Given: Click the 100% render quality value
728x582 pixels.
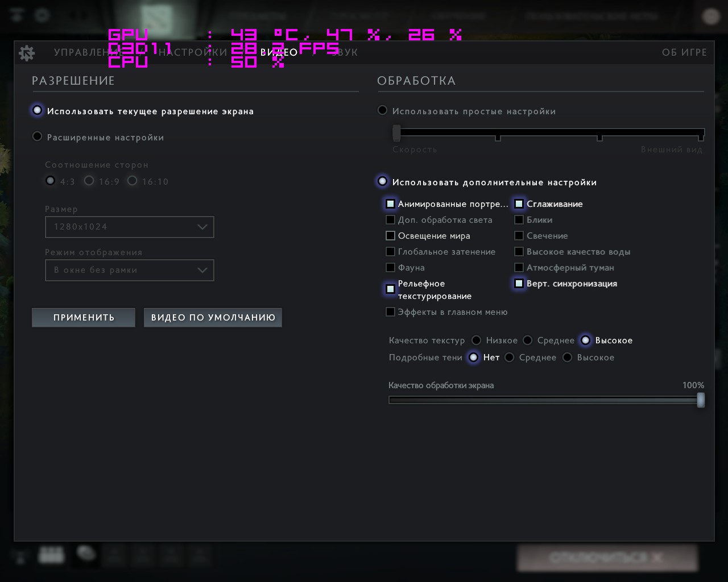Looking at the screenshot, I should [x=693, y=385].
